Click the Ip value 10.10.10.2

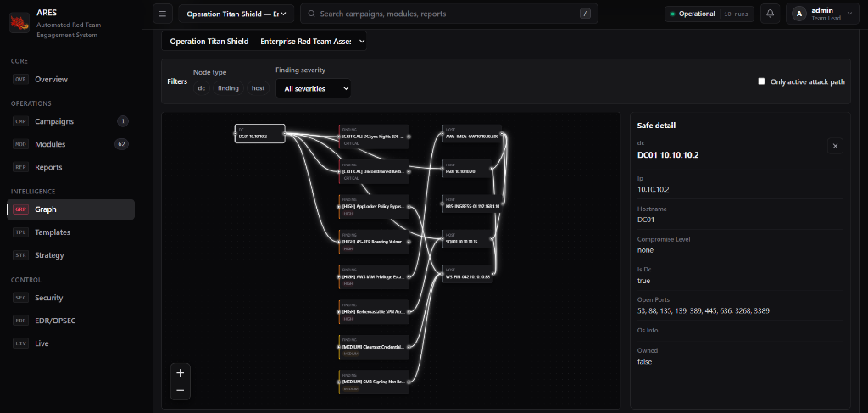click(654, 189)
